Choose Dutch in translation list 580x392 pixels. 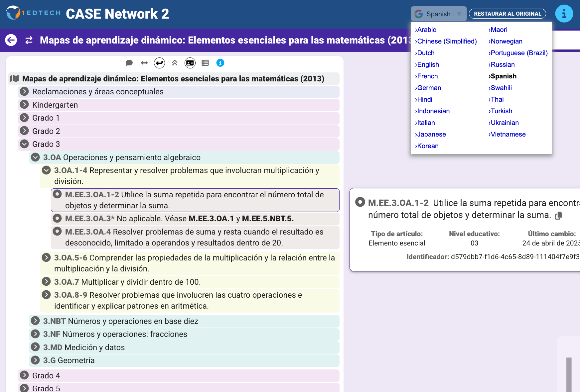point(425,53)
